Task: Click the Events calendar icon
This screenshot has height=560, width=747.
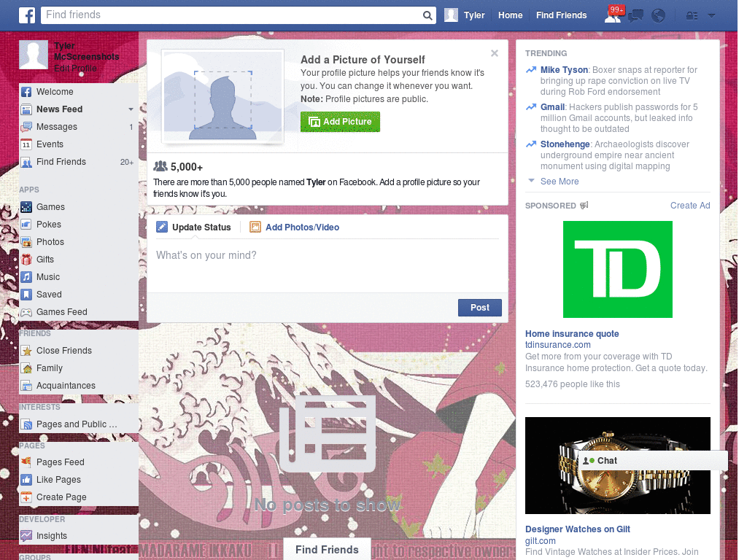Action: 26,144
